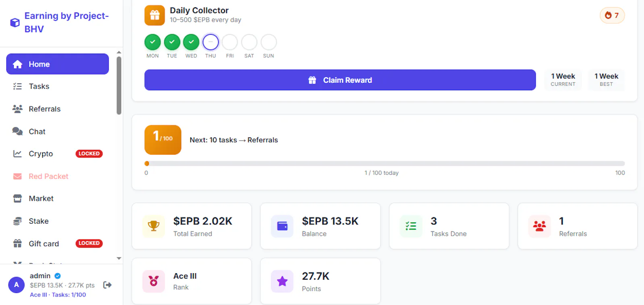Click the admin username text

point(40,276)
